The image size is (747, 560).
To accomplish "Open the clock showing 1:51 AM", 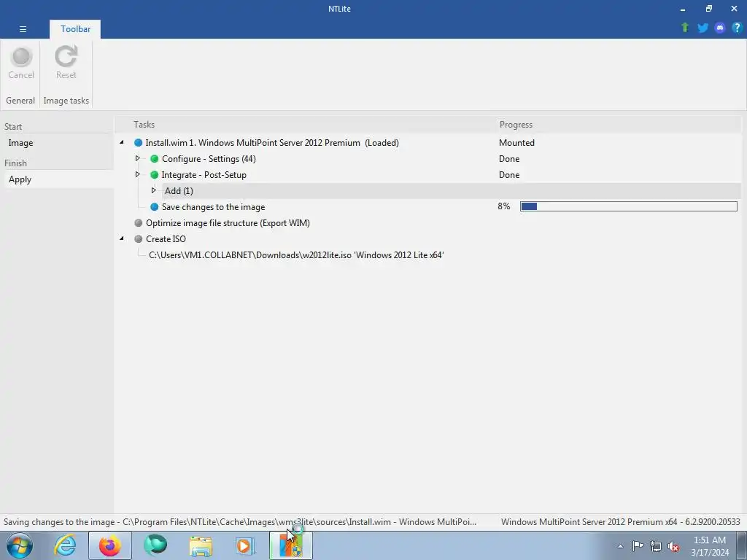I will (x=710, y=546).
